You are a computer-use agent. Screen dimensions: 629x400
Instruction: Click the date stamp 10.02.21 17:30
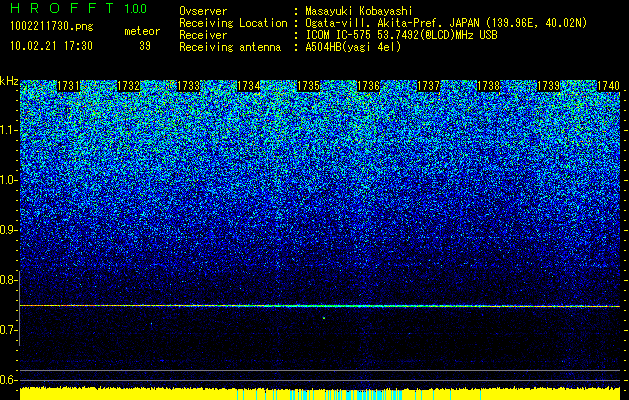pyautogui.click(x=51, y=46)
